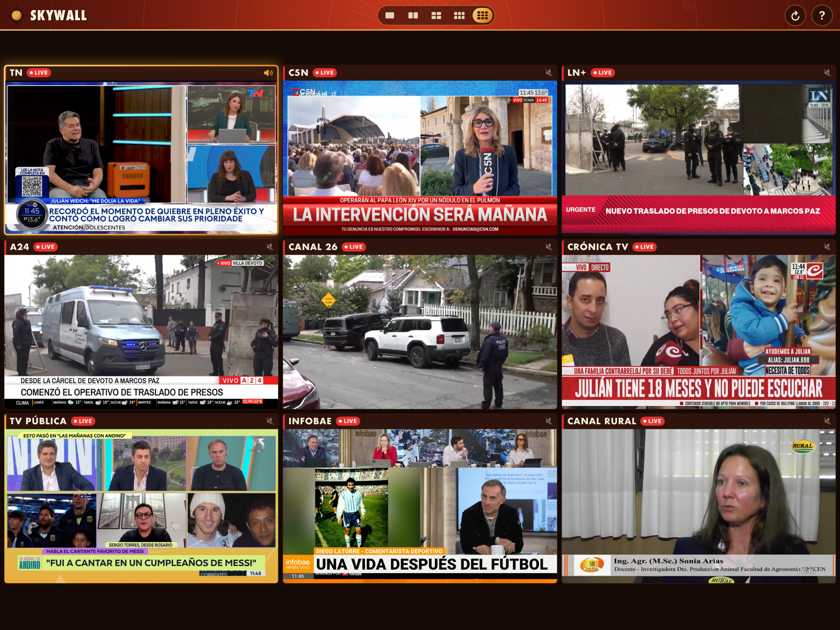Click the LIVE badge next to CRÓNICA TV
Image resolution: width=840 pixels, height=630 pixels.
[645, 247]
